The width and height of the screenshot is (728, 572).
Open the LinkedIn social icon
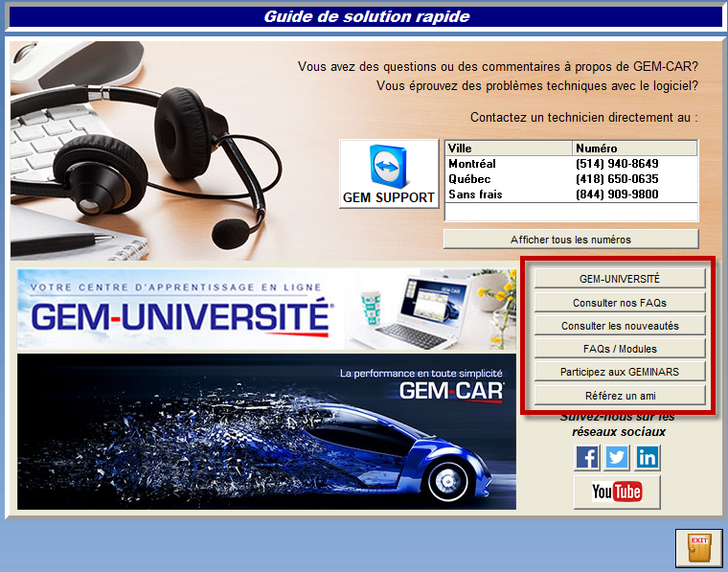pyautogui.click(x=647, y=457)
